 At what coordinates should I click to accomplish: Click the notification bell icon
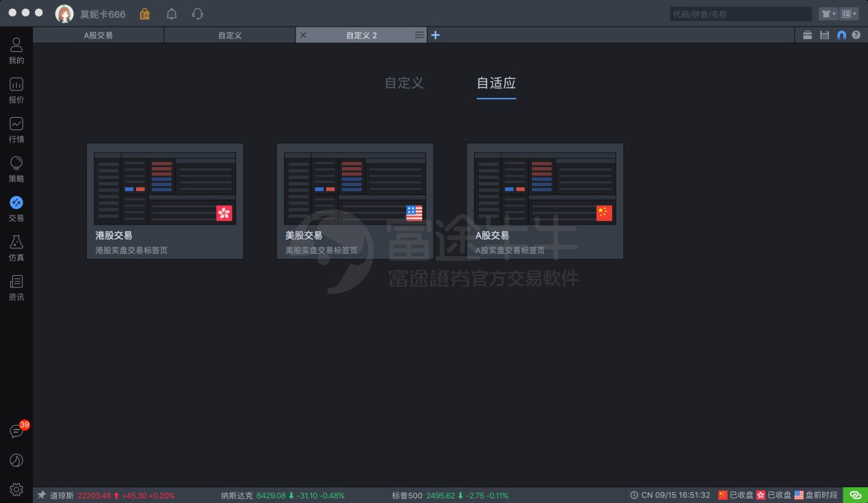tap(172, 14)
